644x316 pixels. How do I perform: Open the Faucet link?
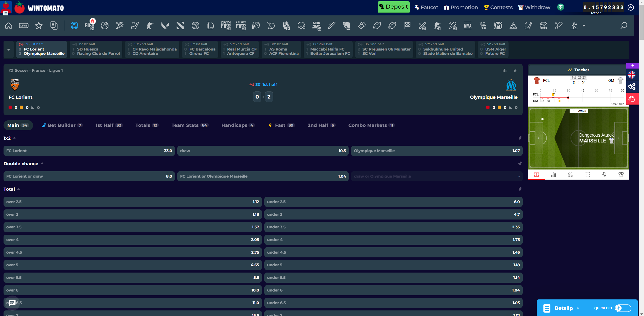(x=426, y=7)
